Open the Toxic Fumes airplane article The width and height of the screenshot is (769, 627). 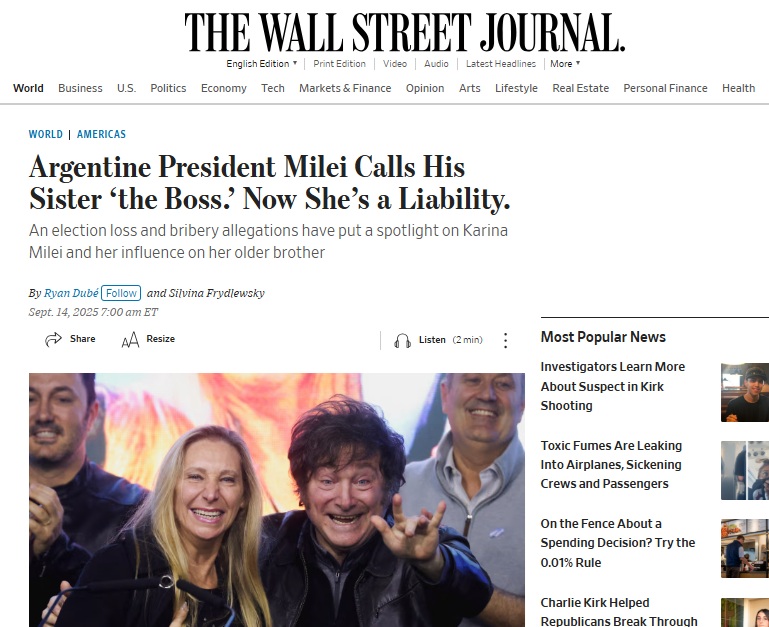611,464
